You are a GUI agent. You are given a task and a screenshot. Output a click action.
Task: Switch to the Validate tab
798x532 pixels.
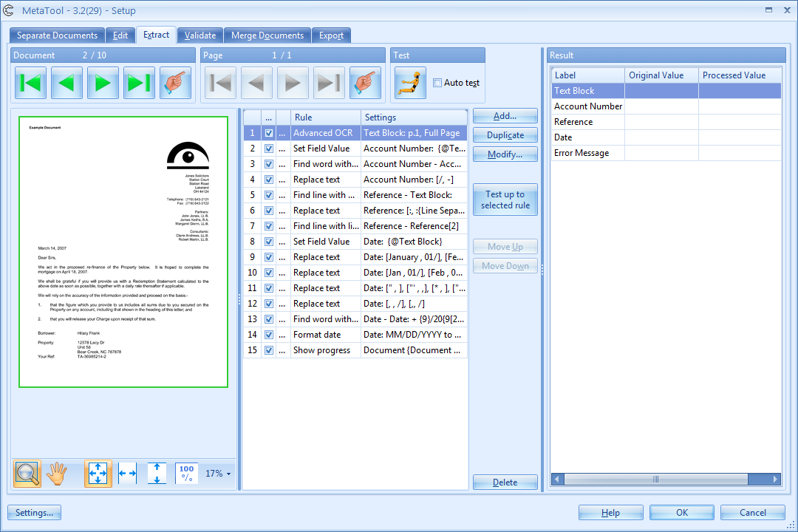point(200,35)
